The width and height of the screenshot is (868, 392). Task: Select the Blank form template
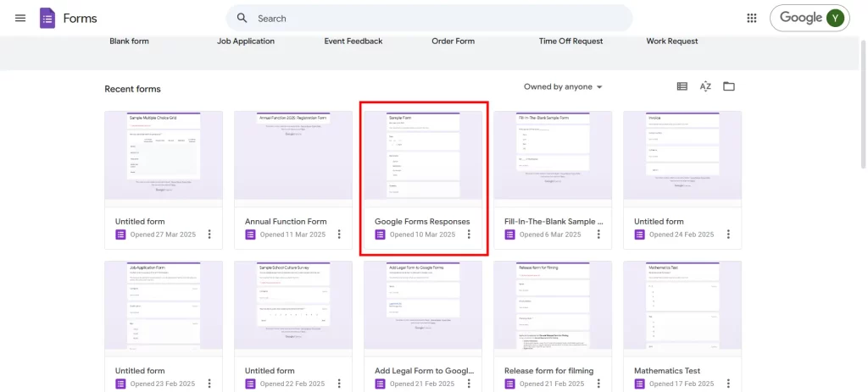pyautogui.click(x=129, y=41)
